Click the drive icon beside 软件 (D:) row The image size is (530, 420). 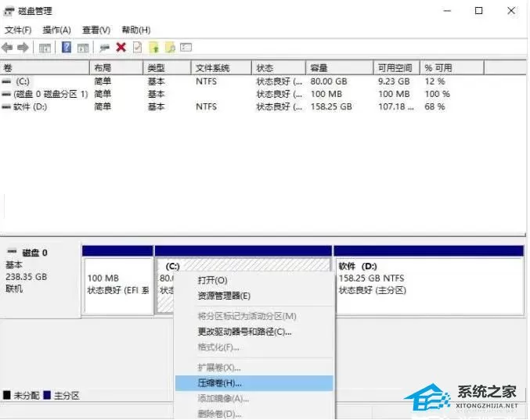click(6, 106)
